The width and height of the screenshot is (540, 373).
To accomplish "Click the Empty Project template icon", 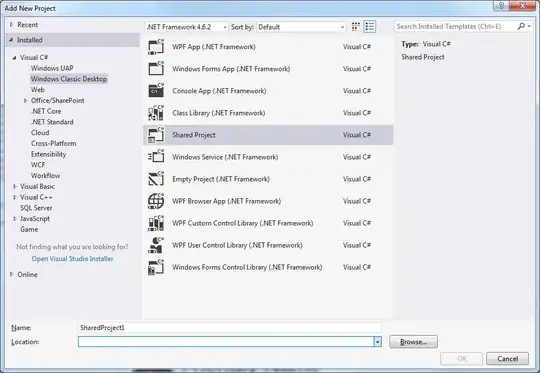I will pos(156,179).
